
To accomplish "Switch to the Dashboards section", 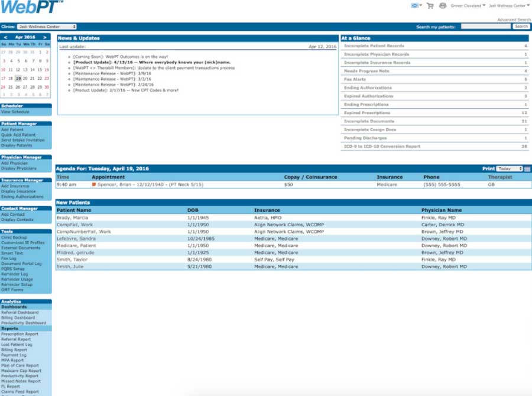I will (x=13, y=307).
